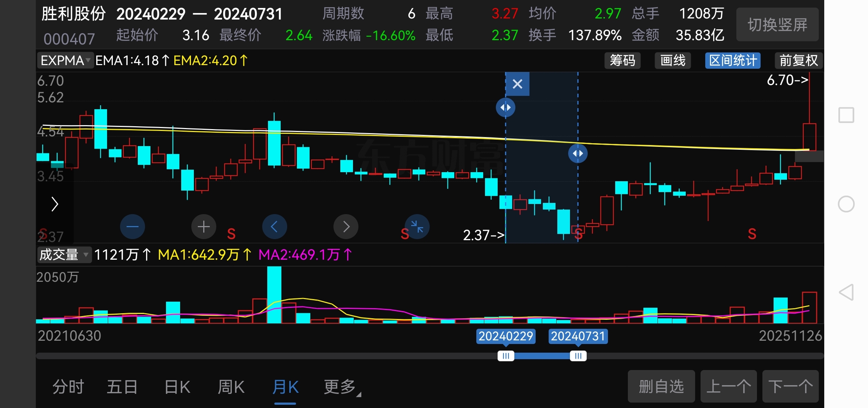Switch to the 日K daily chart tab
Viewport: 868px width, 408px height.
point(177,387)
